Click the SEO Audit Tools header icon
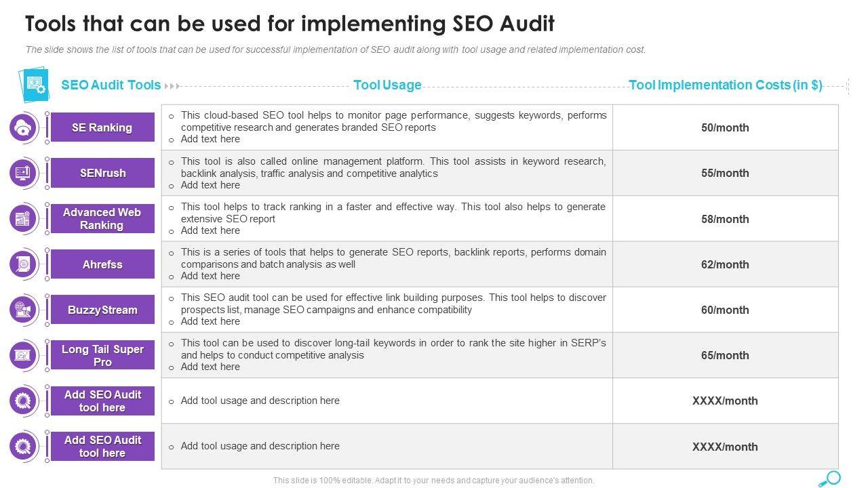The height and width of the screenshot is (488, 868). (x=34, y=84)
